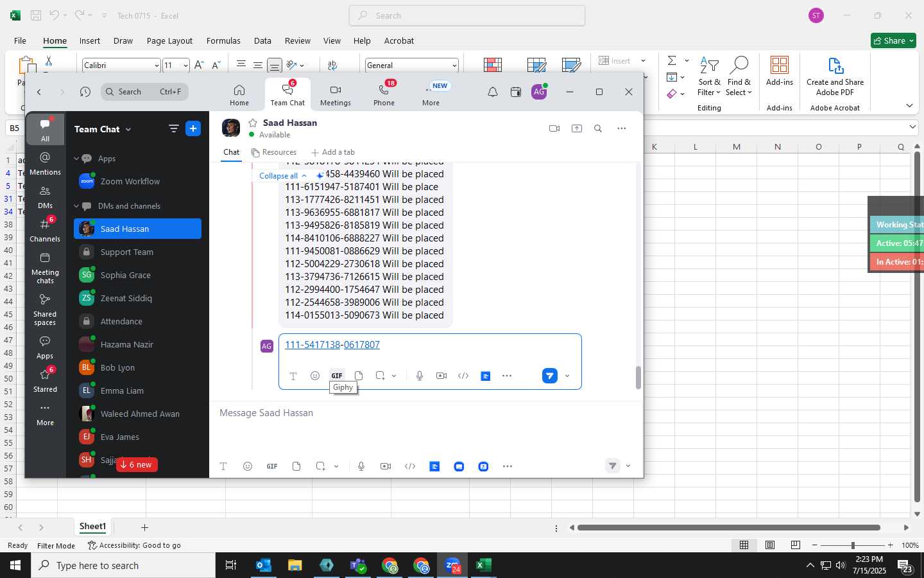Click share screen icon in chat header

pyautogui.click(x=577, y=128)
